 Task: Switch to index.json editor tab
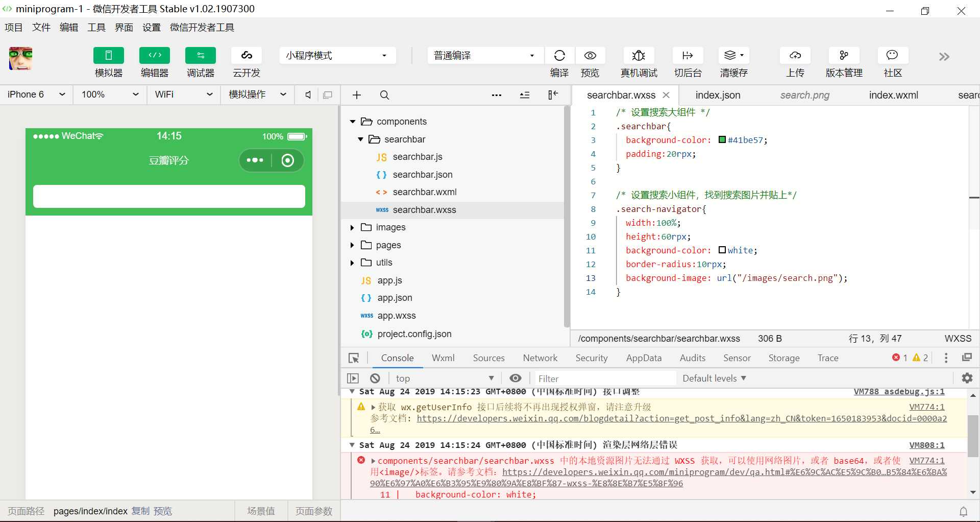point(718,95)
